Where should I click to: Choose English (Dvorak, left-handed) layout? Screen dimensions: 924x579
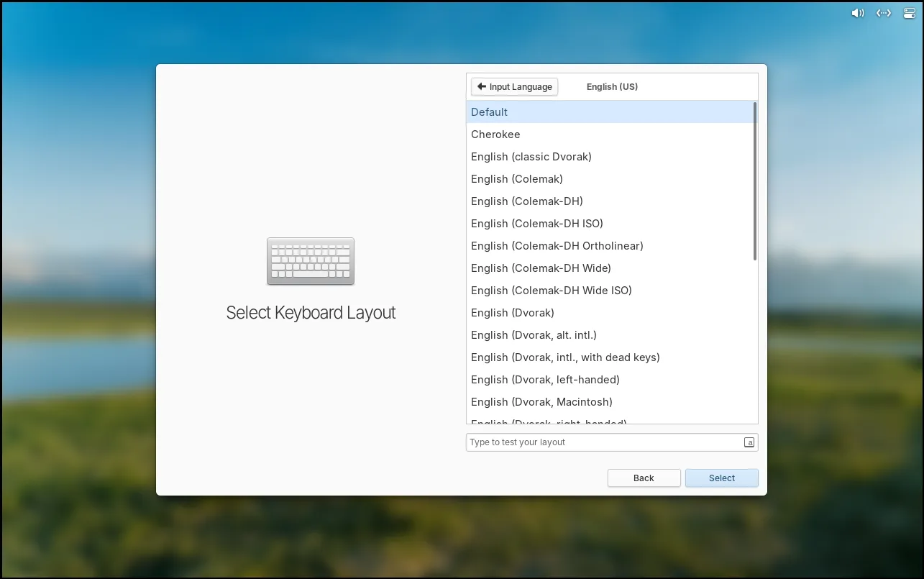pyautogui.click(x=545, y=380)
